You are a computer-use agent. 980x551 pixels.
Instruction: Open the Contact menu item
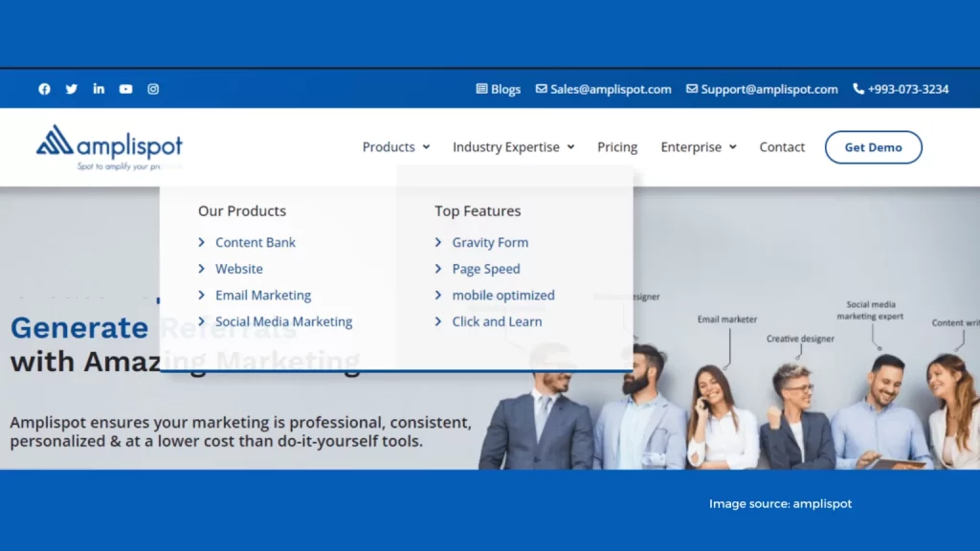click(782, 146)
